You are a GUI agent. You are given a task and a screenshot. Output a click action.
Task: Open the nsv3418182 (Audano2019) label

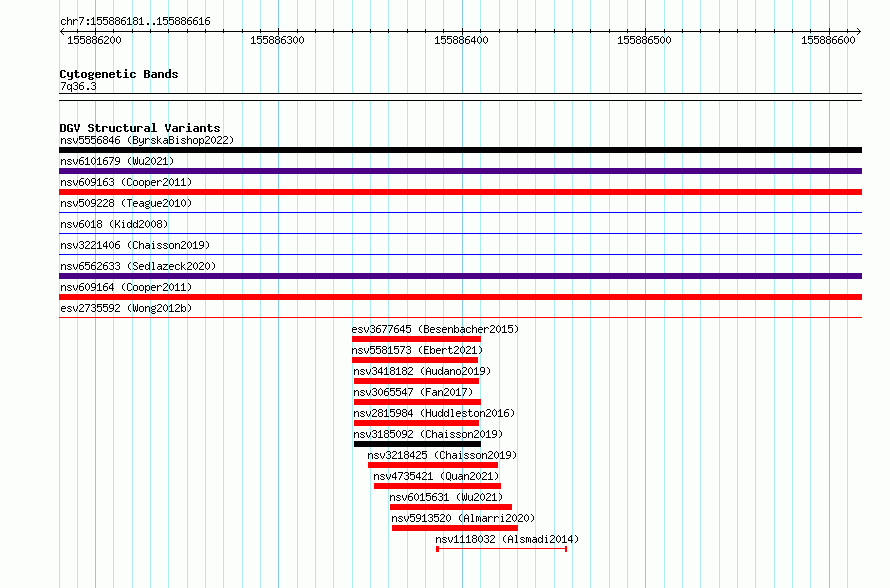pyautogui.click(x=422, y=371)
